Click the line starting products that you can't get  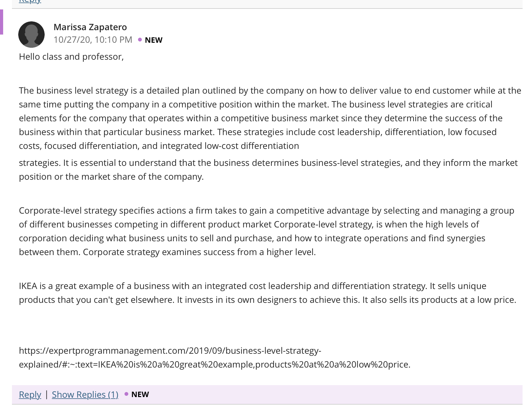pos(268,300)
